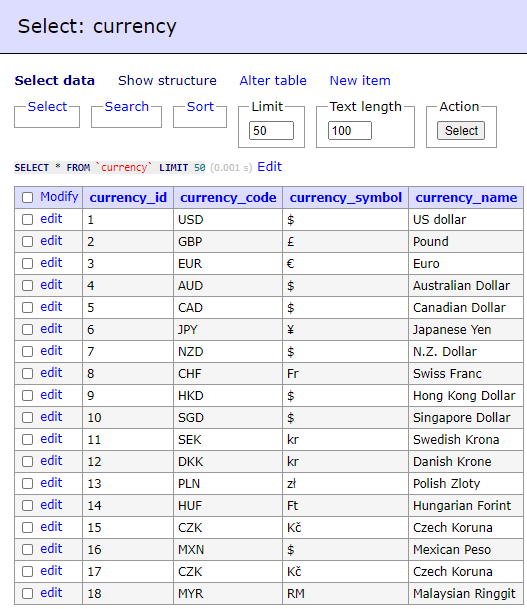Tick the Modify header select-all checkbox

point(28,197)
